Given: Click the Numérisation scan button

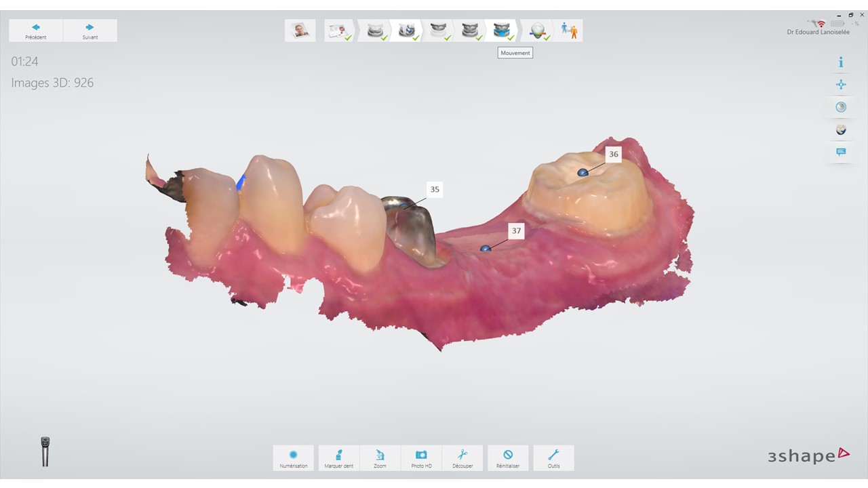Looking at the screenshot, I should [294, 457].
